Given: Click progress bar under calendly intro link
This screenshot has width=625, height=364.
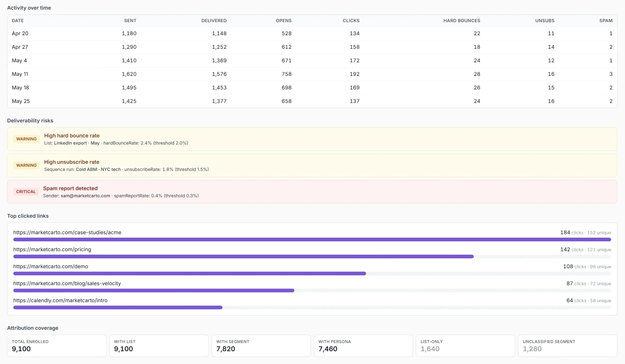Looking at the screenshot, I should [312, 308].
